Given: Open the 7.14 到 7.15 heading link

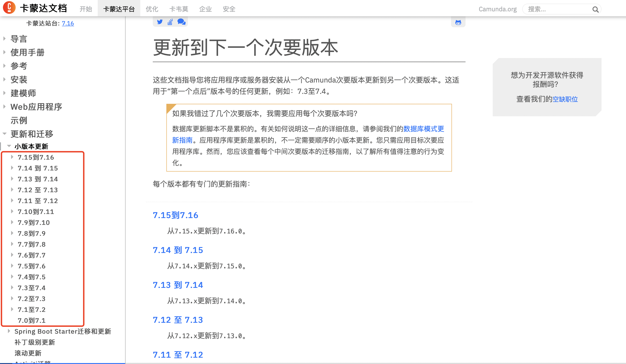Looking at the screenshot, I should click(178, 250).
